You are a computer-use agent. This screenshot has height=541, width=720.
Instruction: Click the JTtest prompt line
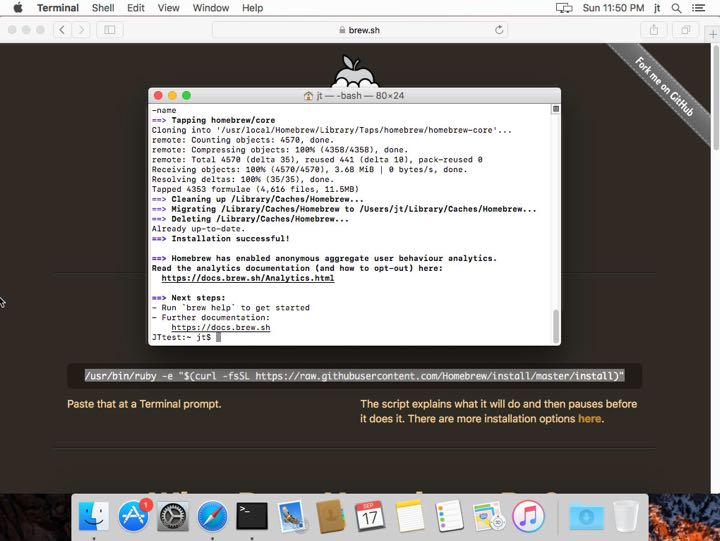[x=186, y=337]
